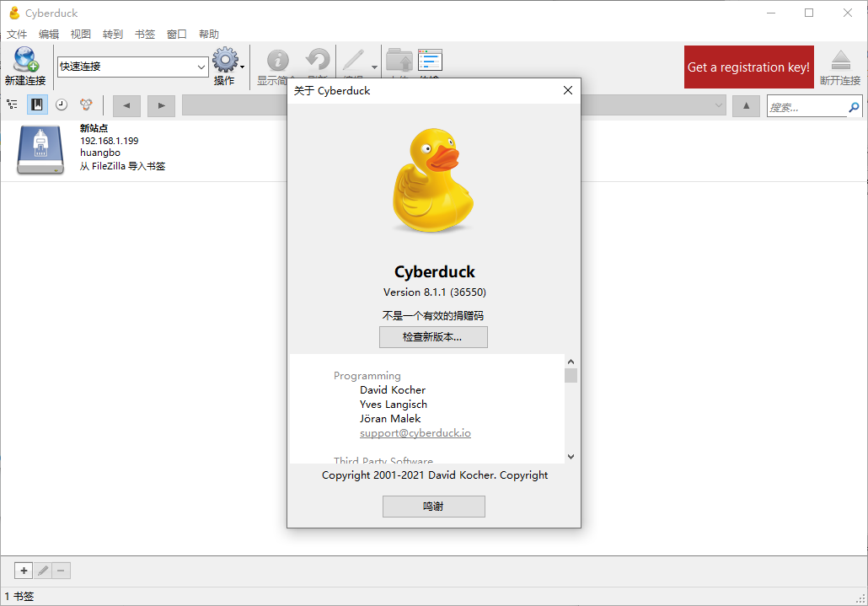Open the 书签 menu
Image resolution: width=868 pixels, height=606 pixels.
pos(145,35)
